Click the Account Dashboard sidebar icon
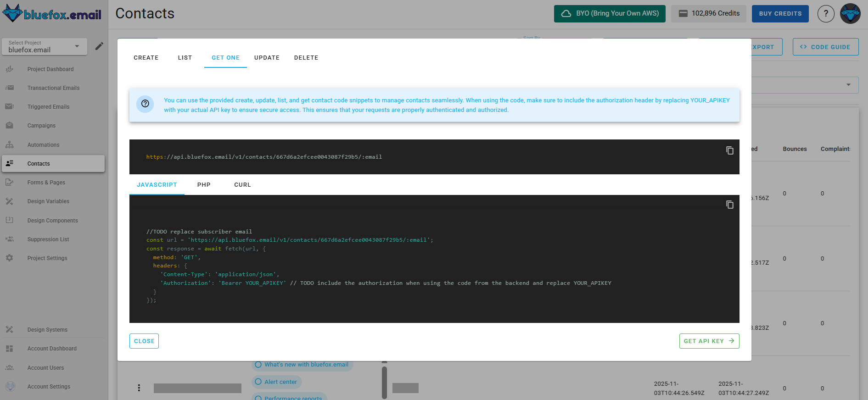This screenshot has height=400, width=868. pos(10,349)
